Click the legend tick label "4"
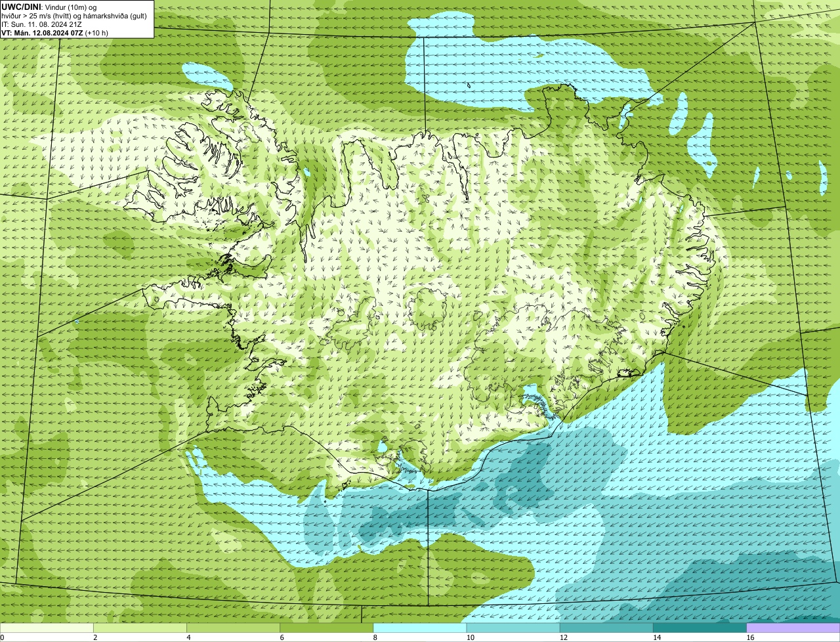 pyautogui.click(x=188, y=637)
